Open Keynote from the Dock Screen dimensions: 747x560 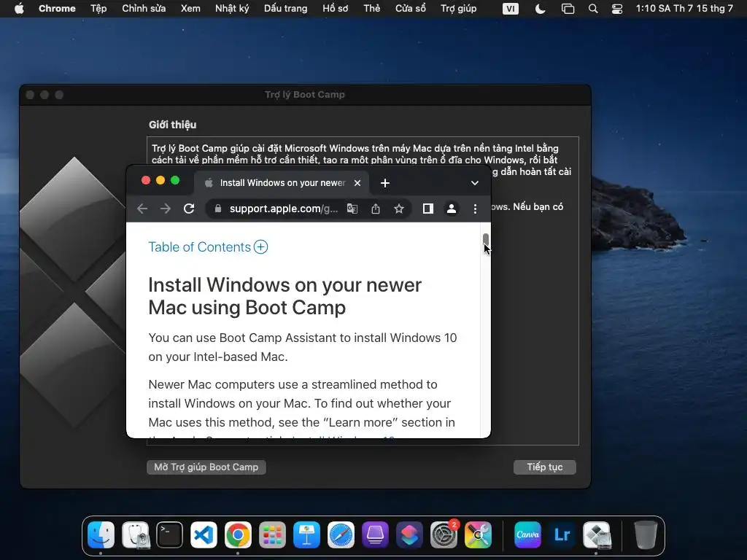[x=306, y=534]
